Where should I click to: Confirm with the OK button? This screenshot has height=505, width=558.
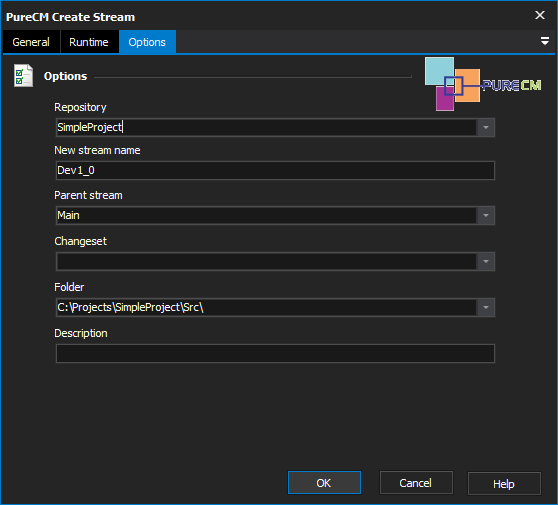coord(324,483)
